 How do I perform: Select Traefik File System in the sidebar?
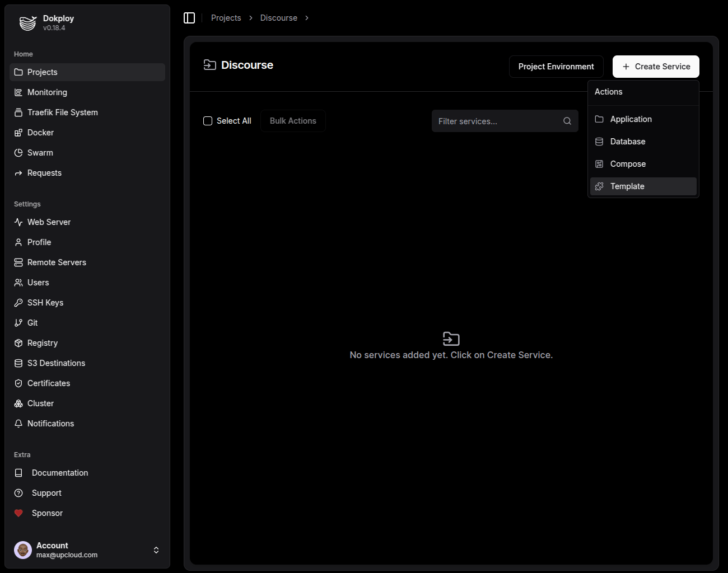[x=62, y=112]
